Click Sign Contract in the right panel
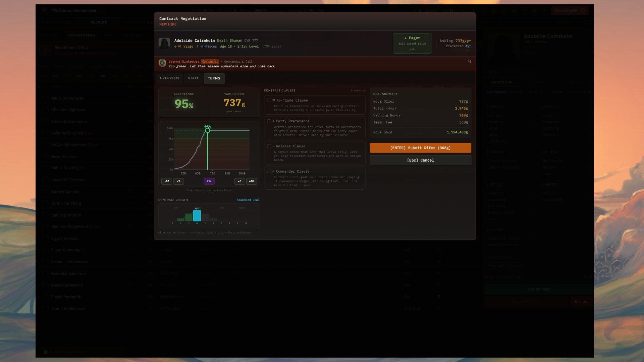 [x=539, y=289]
